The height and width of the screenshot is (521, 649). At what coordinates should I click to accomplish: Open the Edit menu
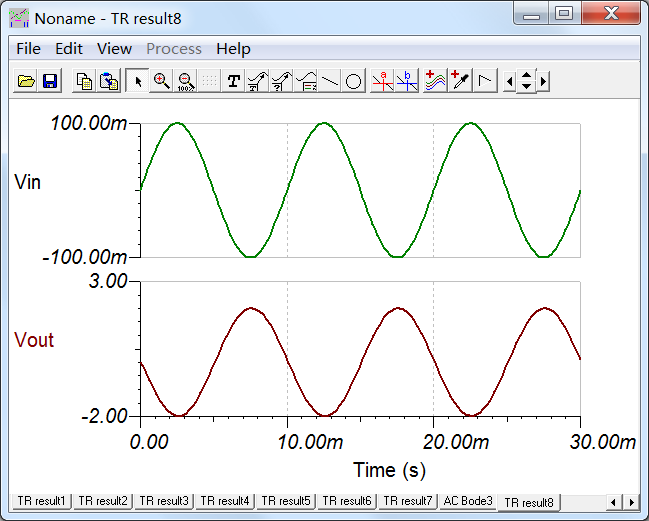(69, 49)
